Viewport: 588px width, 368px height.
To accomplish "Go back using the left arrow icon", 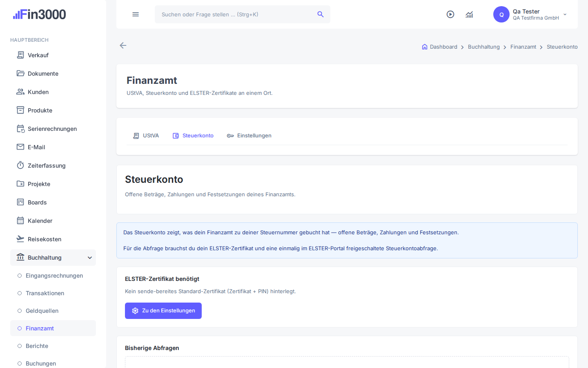I will pyautogui.click(x=123, y=45).
